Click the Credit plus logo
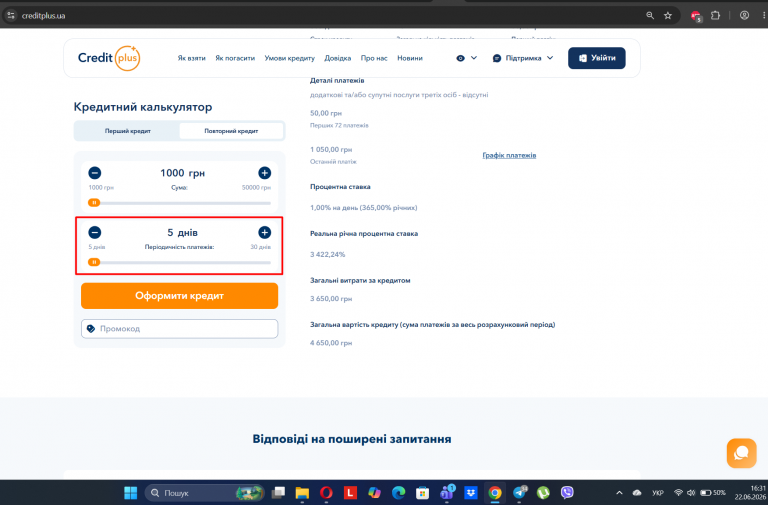Screen dimensions: 768x505 (109, 58)
